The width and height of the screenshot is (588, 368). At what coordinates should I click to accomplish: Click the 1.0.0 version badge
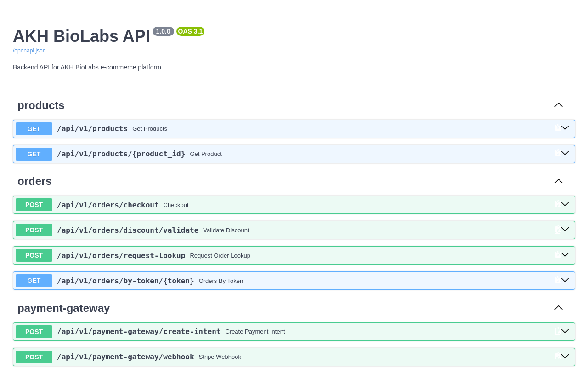click(163, 31)
